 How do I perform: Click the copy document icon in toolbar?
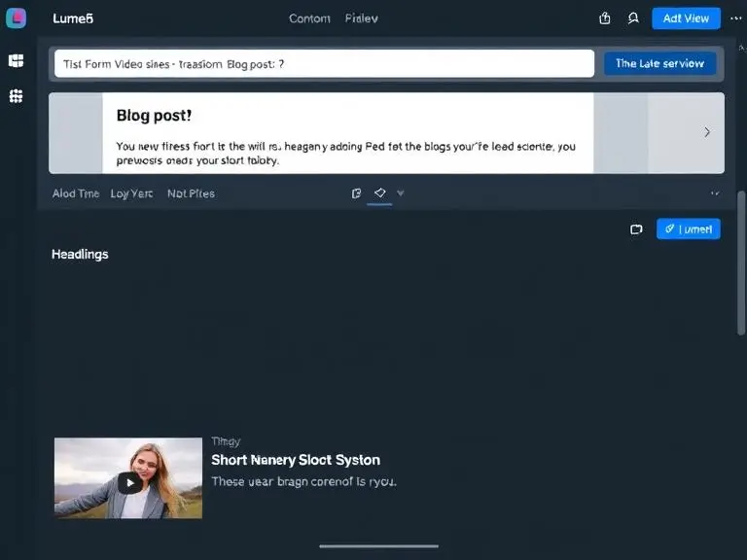pos(356,193)
